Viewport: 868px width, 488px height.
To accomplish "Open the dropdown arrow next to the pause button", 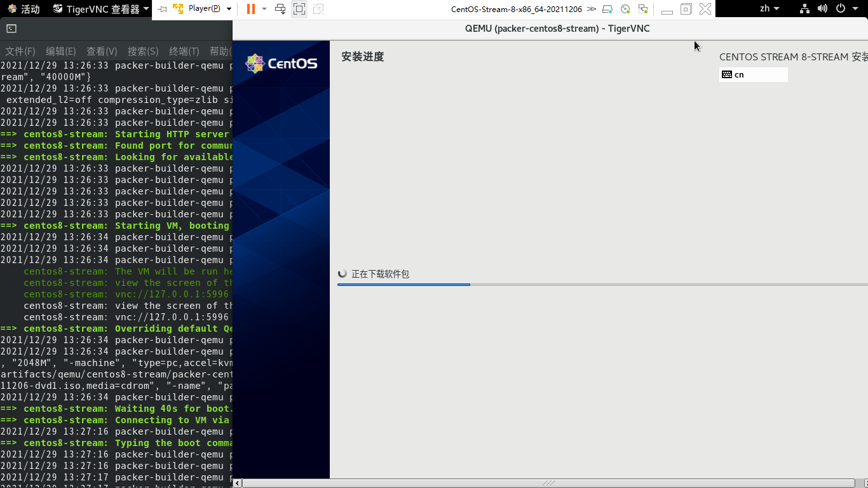I will [264, 10].
